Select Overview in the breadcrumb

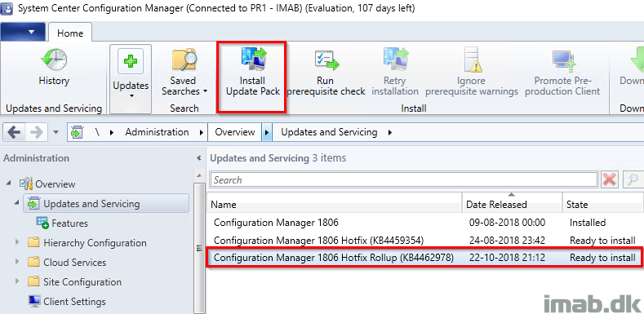235,132
